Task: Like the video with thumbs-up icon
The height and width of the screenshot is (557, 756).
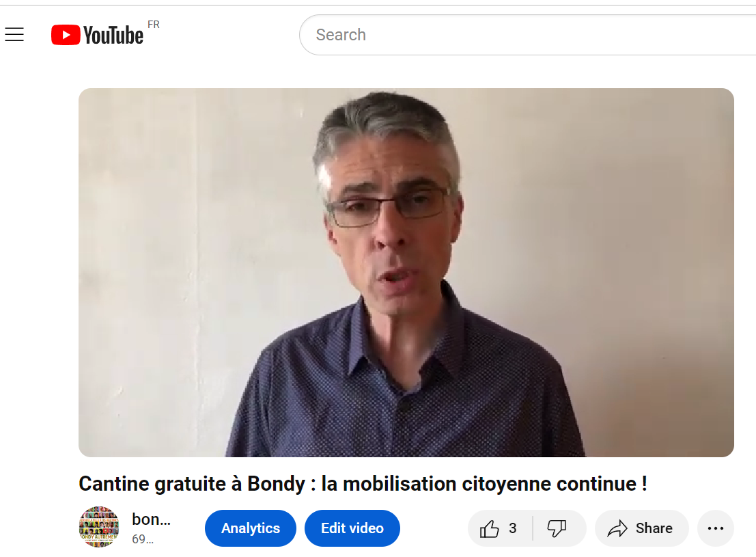Action: tap(490, 528)
